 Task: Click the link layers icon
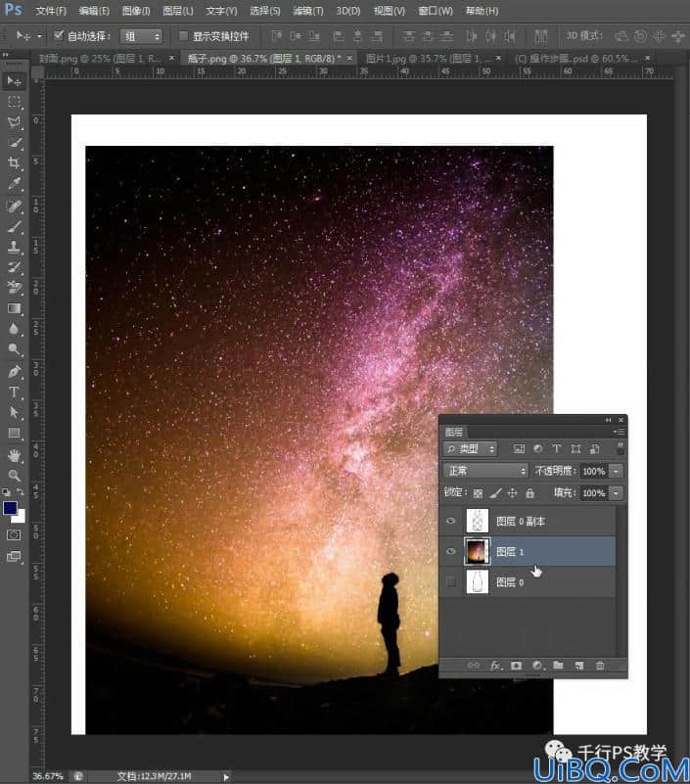coord(473,666)
